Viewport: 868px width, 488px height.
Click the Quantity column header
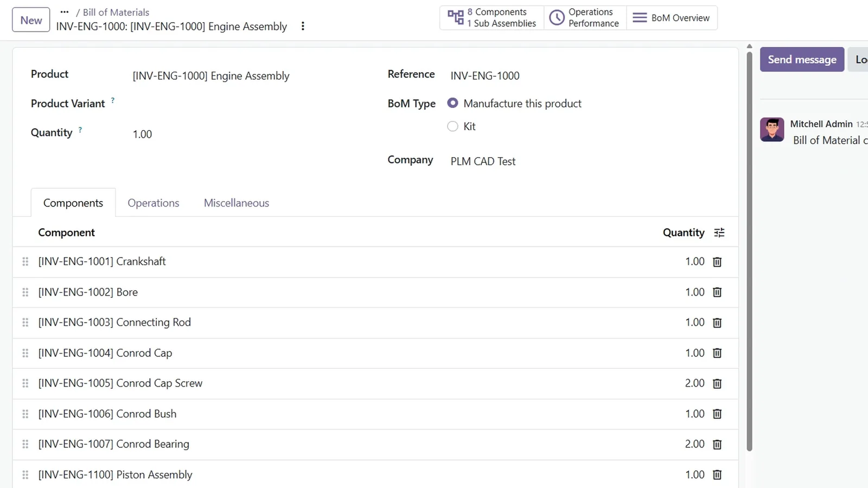point(684,233)
